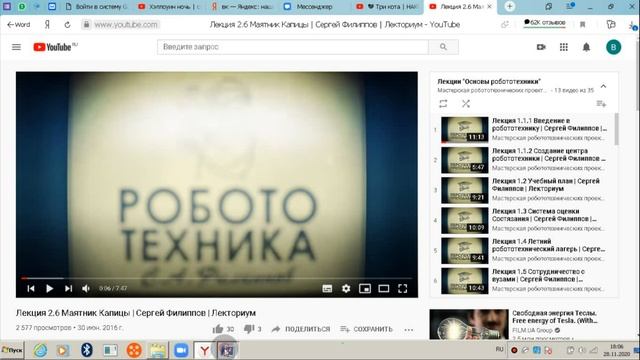Go back to Word arrow
The width and height of the screenshot is (640, 360).
pyautogui.click(x=19, y=24)
